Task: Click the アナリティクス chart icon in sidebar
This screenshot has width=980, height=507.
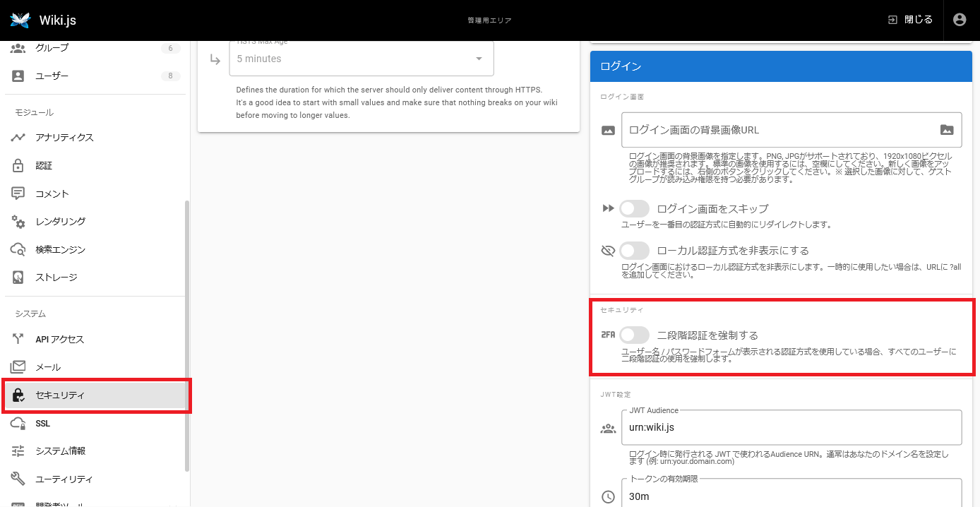Action: [x=18, y=138]
